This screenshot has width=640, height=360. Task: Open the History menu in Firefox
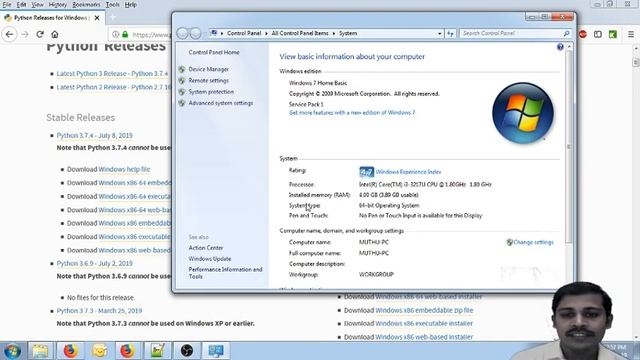(58, 4)
